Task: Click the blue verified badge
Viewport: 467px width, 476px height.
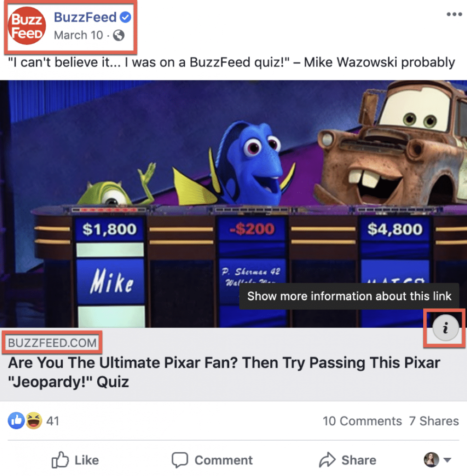Action: point(126,17)
